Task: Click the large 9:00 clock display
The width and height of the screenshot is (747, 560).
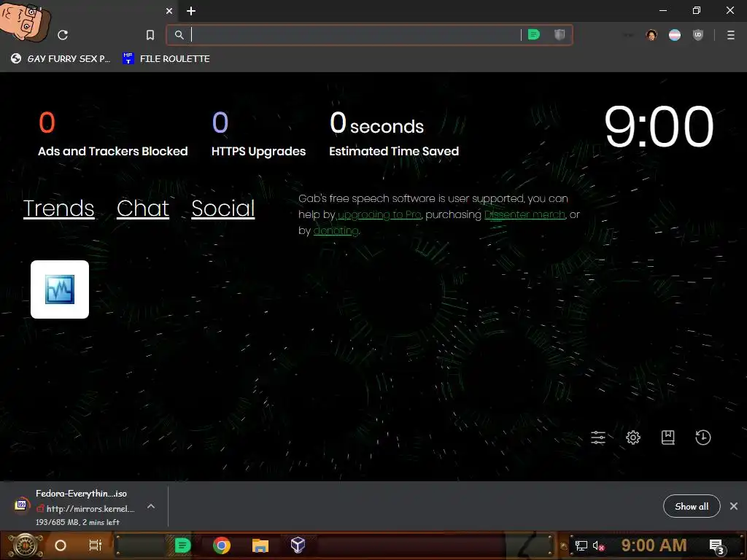Action: coord(659,127)
